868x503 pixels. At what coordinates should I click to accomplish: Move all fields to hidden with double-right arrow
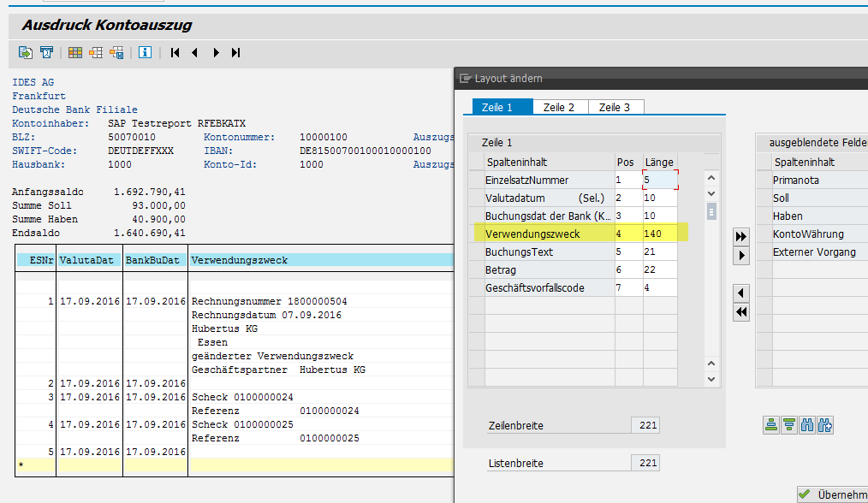pyautogui.click(x=741, y=236)
